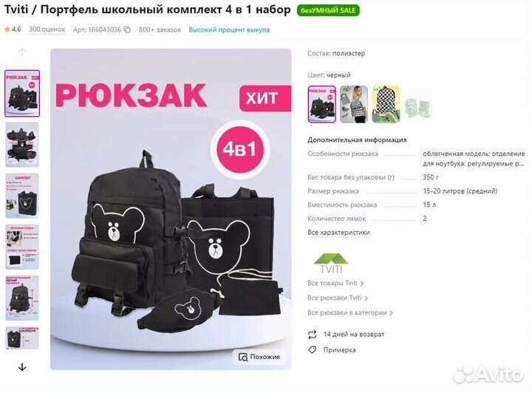Click the return policy arrows icon
Viewport: 532px width, 393px height.
coord(312,335)
